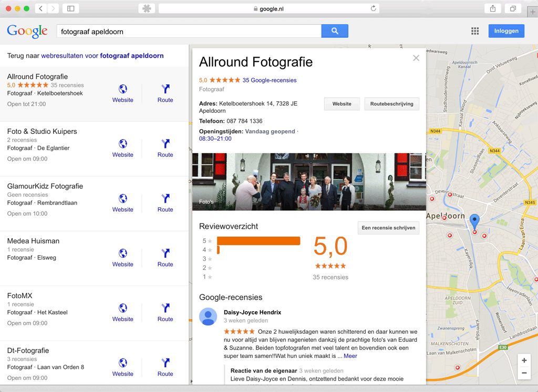Open the Google apps grid icon

coord(475,31)
